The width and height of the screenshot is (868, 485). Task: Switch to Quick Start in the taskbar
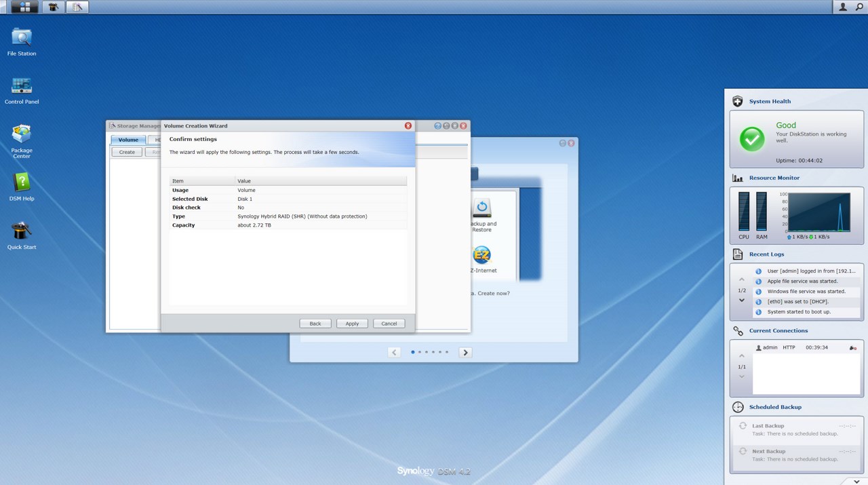click(x=53, y=7)
